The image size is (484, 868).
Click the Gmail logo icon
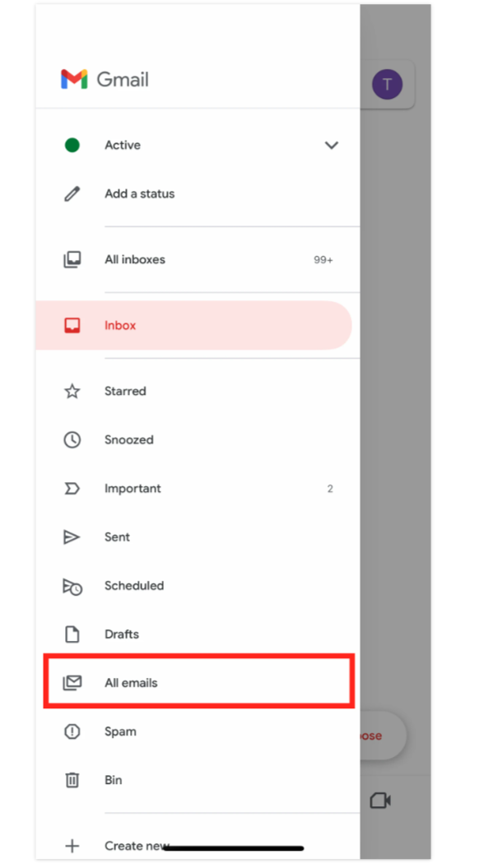coord(73,79)
